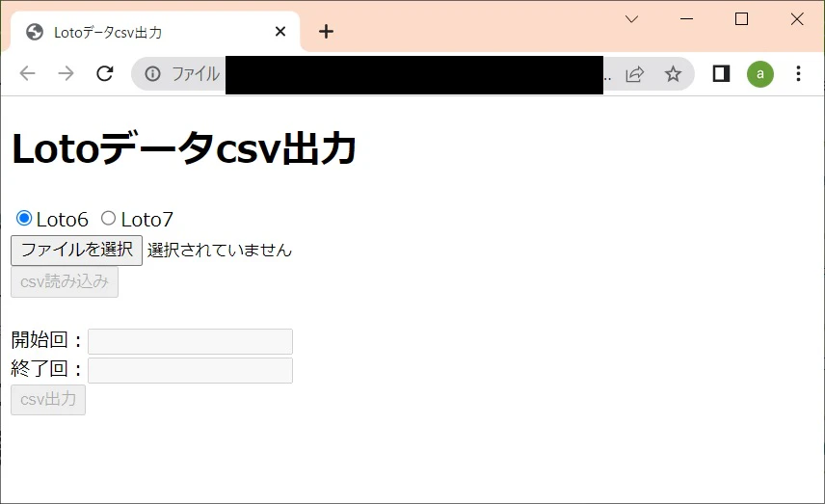Close the browser window

click(797, 19)
